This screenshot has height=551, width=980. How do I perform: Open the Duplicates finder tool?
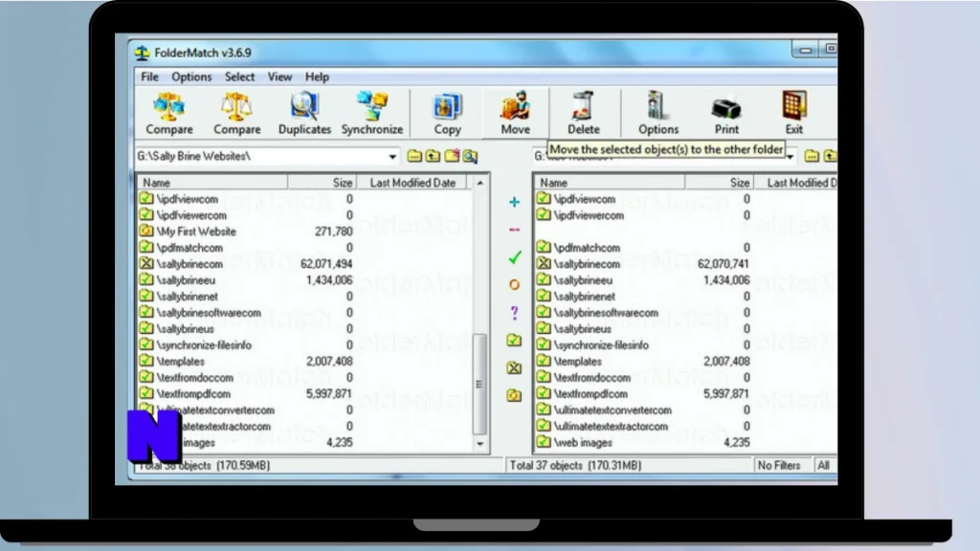pyautogui.click(x=304, y=113)
